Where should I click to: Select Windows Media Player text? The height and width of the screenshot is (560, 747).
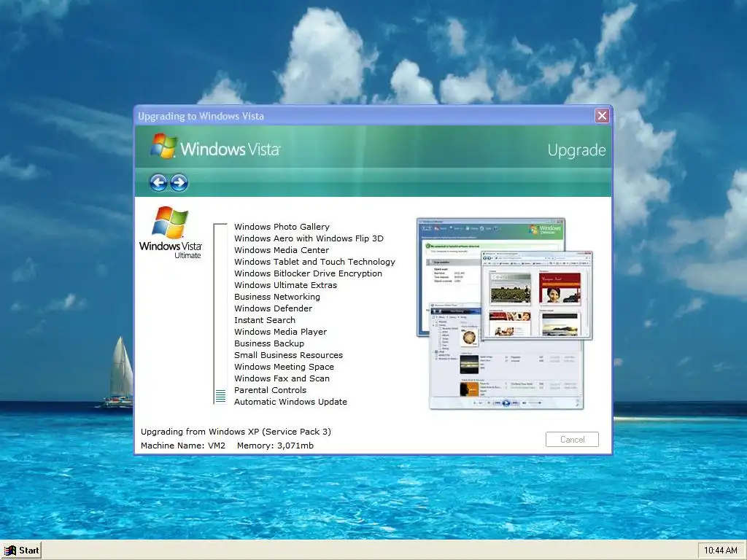coord(280,332)
